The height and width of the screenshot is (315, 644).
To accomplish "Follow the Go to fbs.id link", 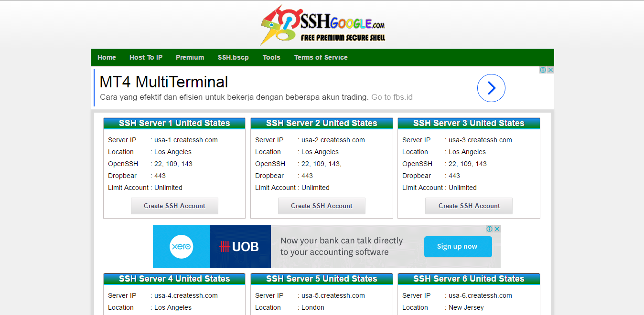I will tap(392, 97).
